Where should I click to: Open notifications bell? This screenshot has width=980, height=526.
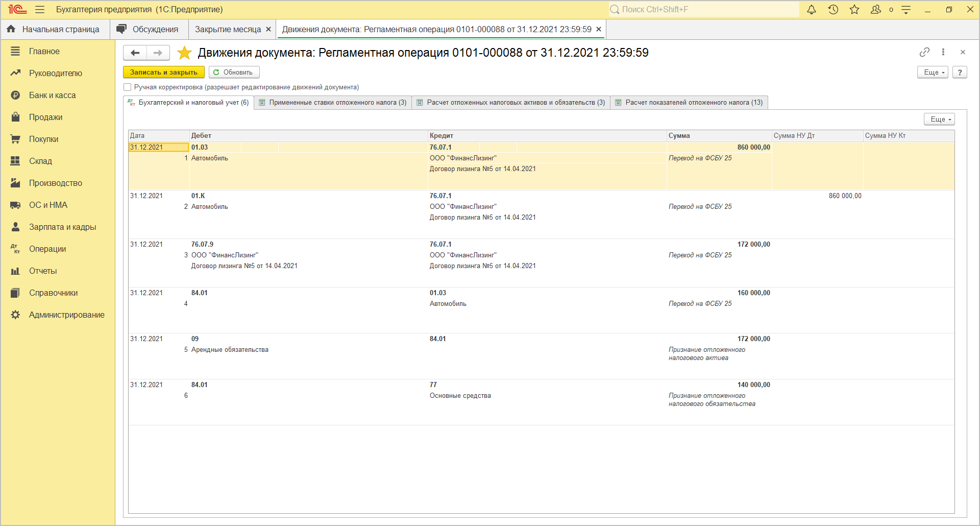point(812,9)
